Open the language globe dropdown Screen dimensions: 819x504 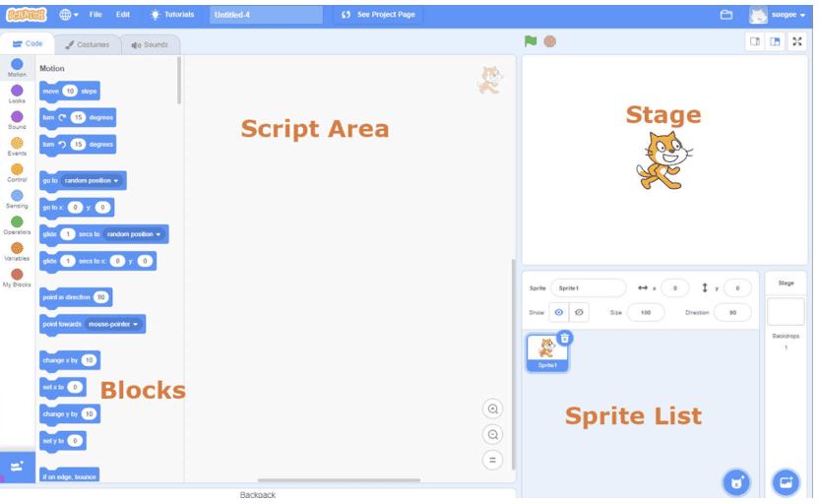click(x=69, y=15)
